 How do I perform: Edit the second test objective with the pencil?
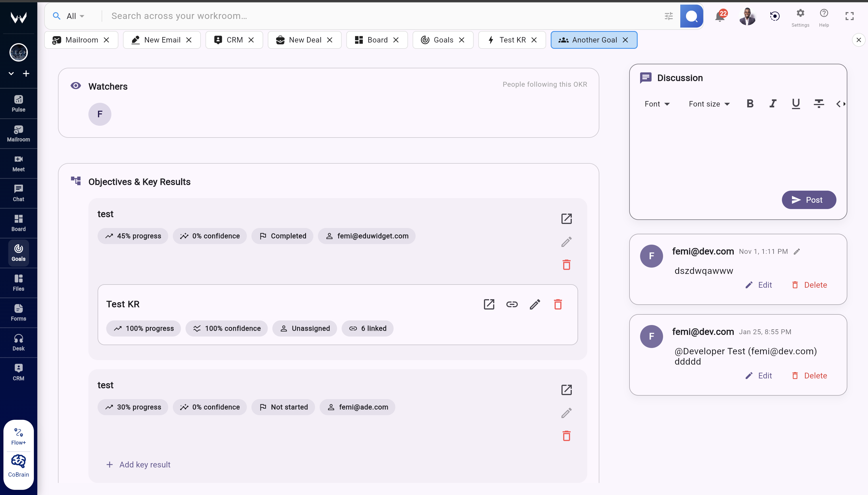tap(566, 412)
